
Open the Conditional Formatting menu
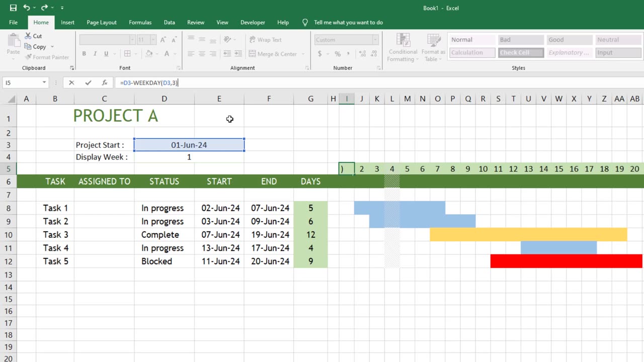pyautogui.click(x=403, y=48)
